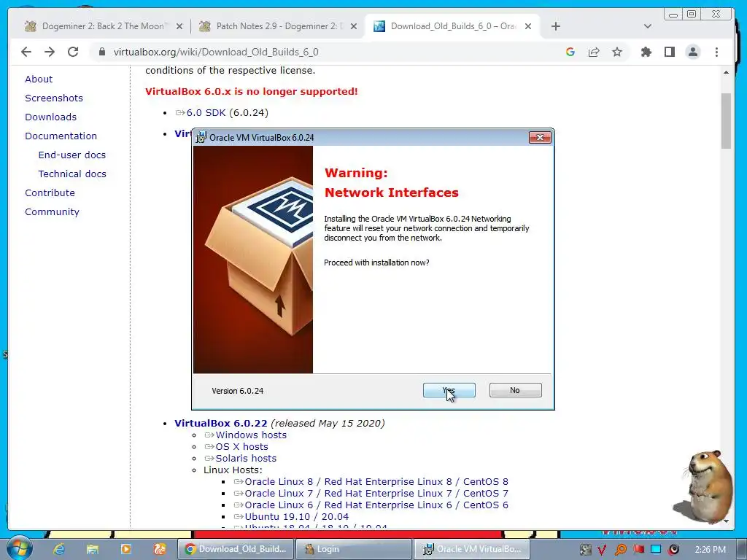Open the tab search dropdown chevron

(x=647, y=26)
